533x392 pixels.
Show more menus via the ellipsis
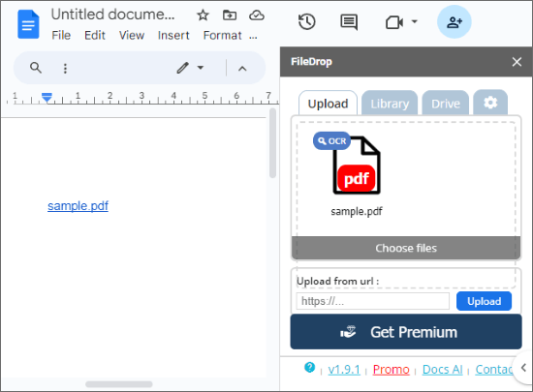coord(253,37)
